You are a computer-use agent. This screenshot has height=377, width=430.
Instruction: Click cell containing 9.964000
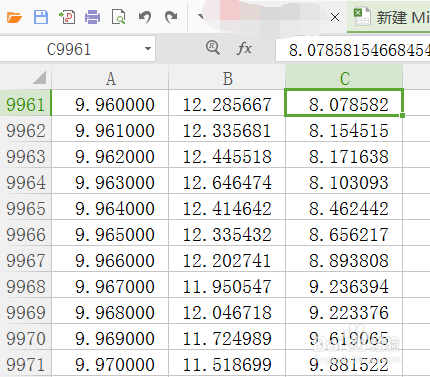110,208
